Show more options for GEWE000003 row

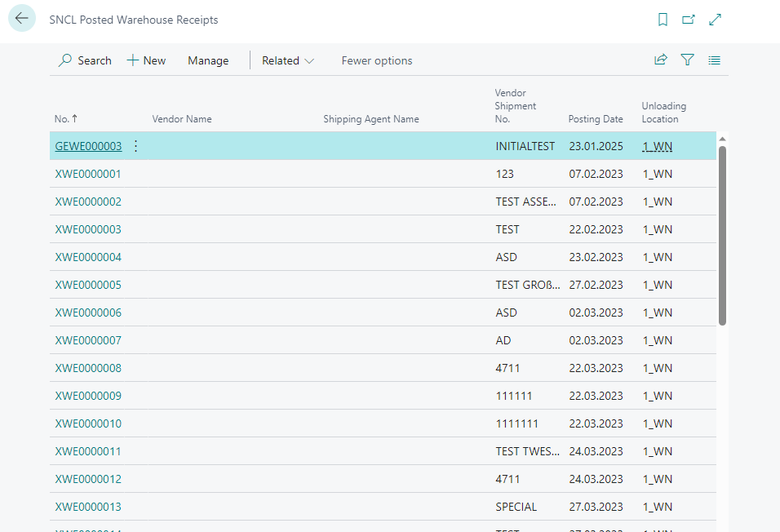pyautogui.click(x=135, y=146)
